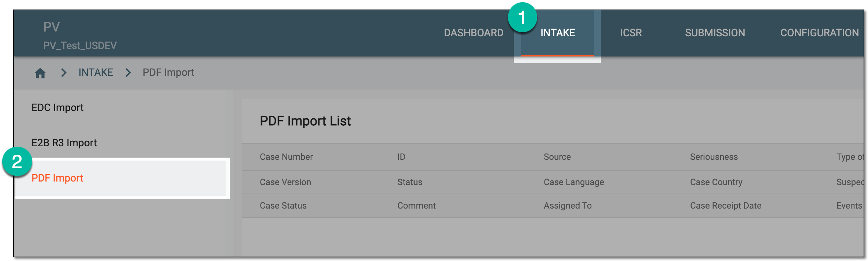
Task: Click the Events column header
Action: pos(849,206)
